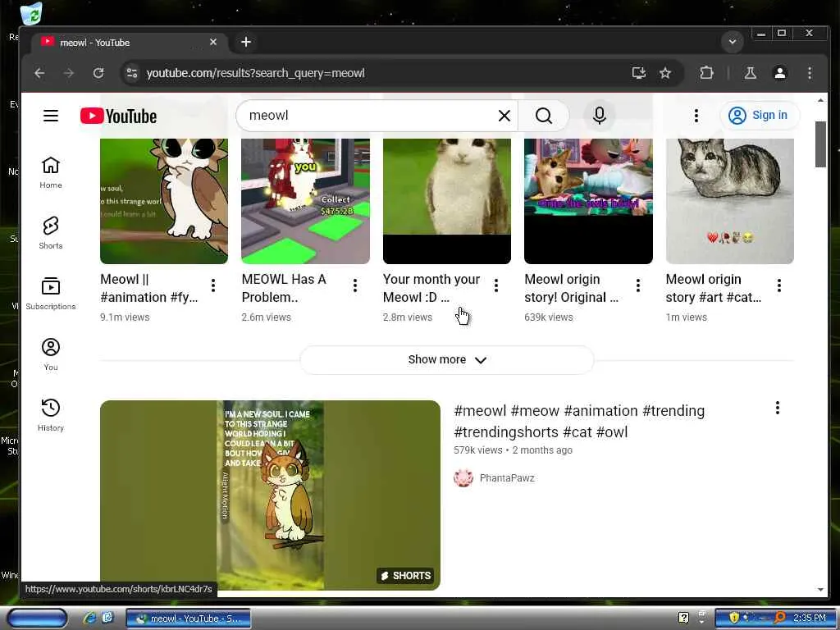This screenshot has width=840, height=630.
Task: Open options for Meowl origin story #art short
Action: 779,285
